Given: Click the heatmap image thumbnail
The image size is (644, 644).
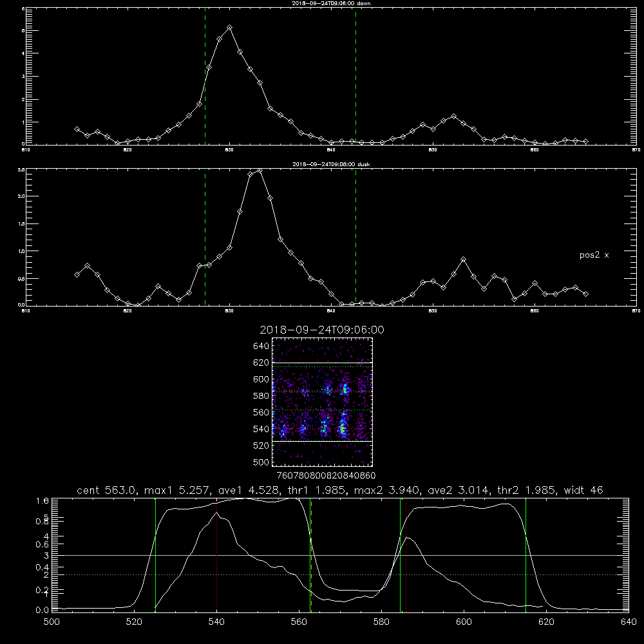Looking at the screenshot, I should pos(322,402).
